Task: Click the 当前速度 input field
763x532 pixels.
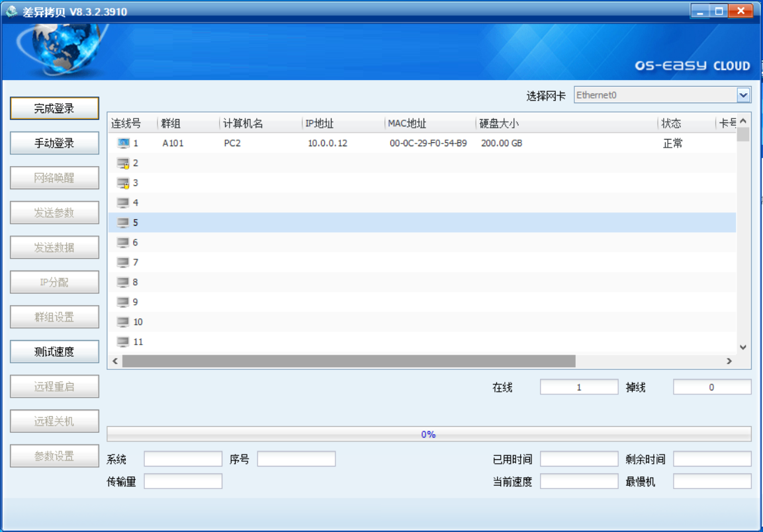Action: point(579,482)
